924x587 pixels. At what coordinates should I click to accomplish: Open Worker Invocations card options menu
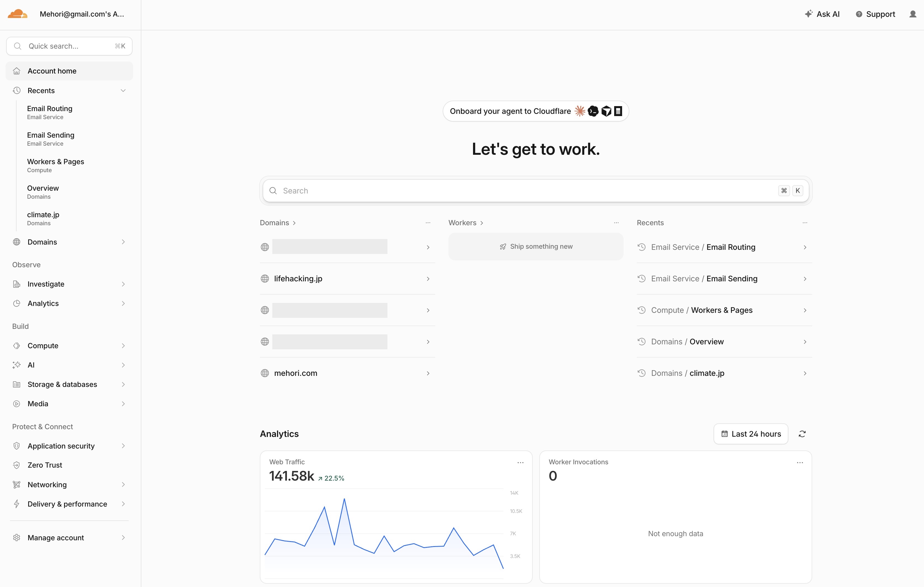tap(800, 463)
